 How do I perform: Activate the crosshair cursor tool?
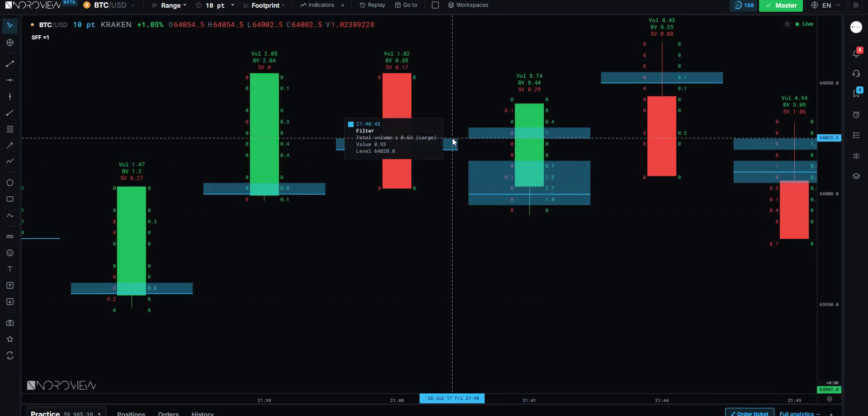tap(10, 43)
